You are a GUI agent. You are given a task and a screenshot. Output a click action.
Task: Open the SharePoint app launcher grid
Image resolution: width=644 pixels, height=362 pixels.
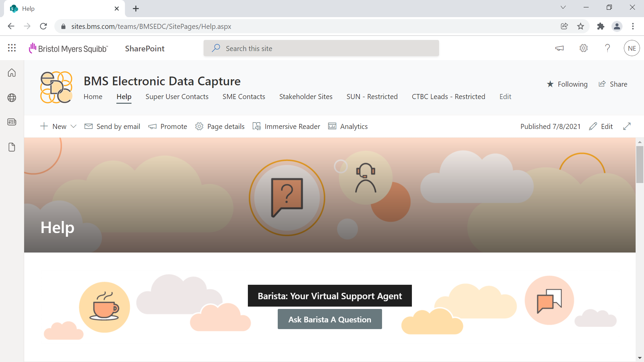pos(12,48)
